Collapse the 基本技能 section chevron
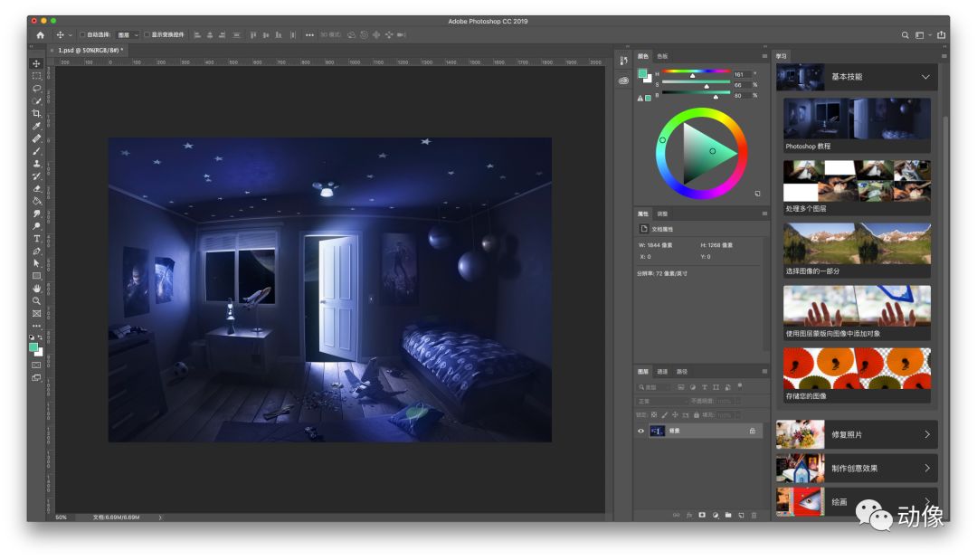 (925, 77)
